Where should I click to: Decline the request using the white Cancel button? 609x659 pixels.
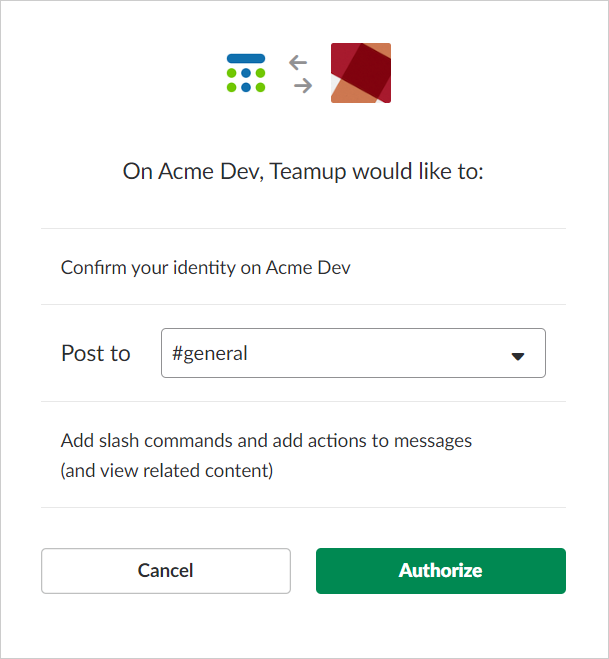click(x=166, y=571)
